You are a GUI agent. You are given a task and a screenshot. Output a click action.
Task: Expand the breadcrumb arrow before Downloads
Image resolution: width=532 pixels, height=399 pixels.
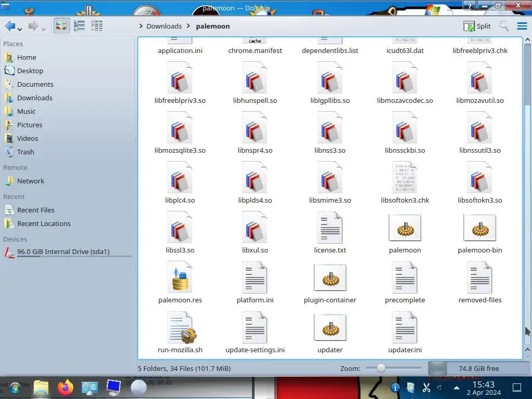[x=141, y=26]
